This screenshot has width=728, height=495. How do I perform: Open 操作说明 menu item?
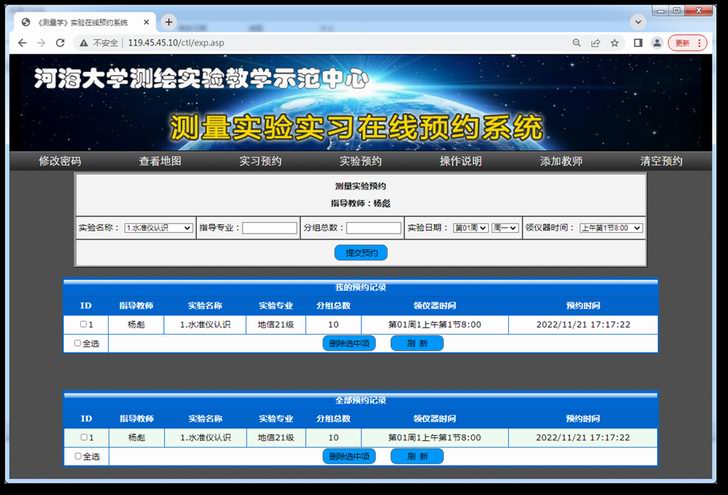pos(461,161)
